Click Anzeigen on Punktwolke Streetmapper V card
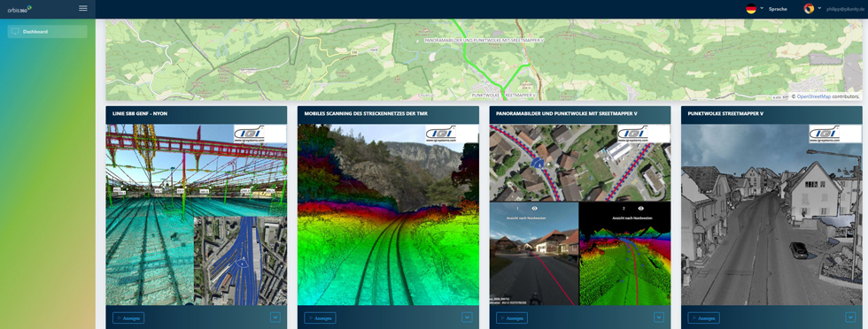Image resolution: width=868 pixels, height=329 pixels. pyautogui.click(x=703, y=318)
